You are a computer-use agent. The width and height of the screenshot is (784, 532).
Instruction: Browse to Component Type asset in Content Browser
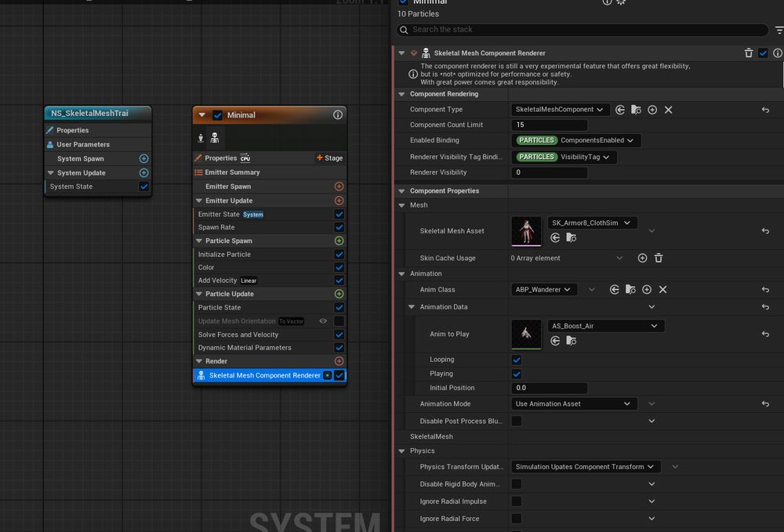636,110
